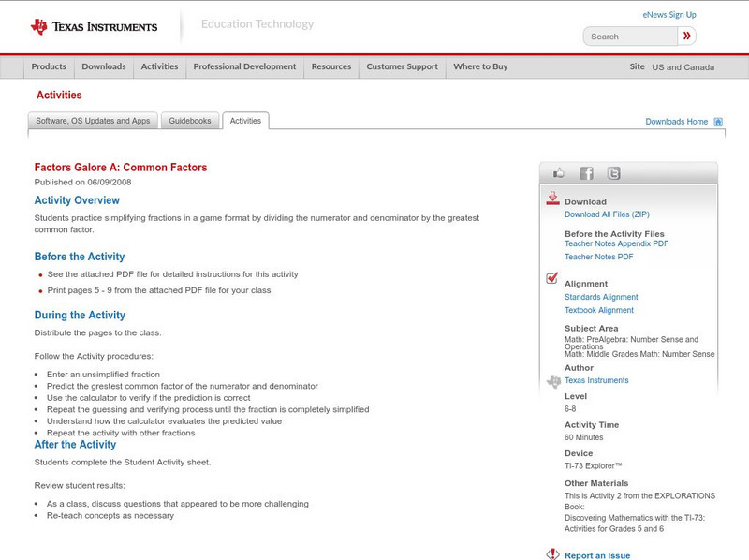Switch to the Guidebooks tab

(190, 121)
